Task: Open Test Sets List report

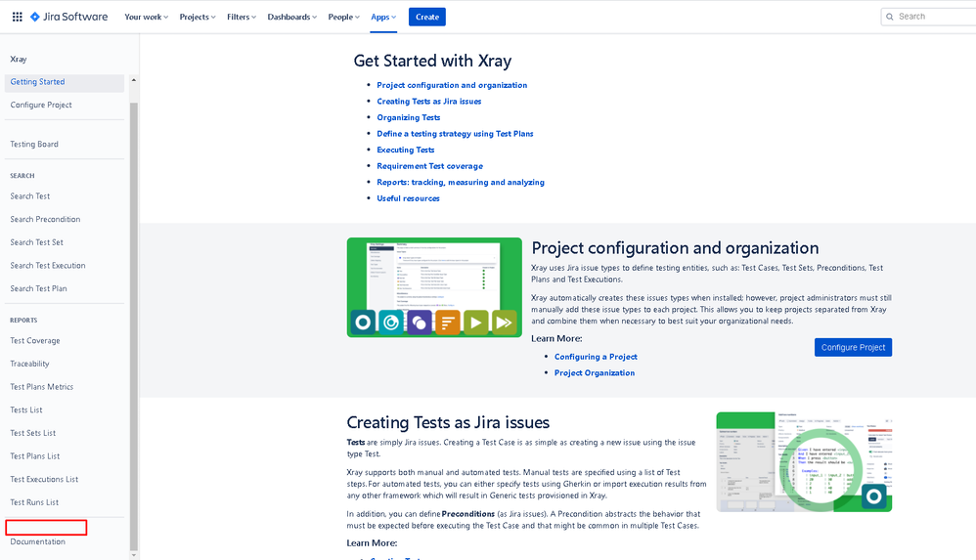Action: (x=33, y=432)
